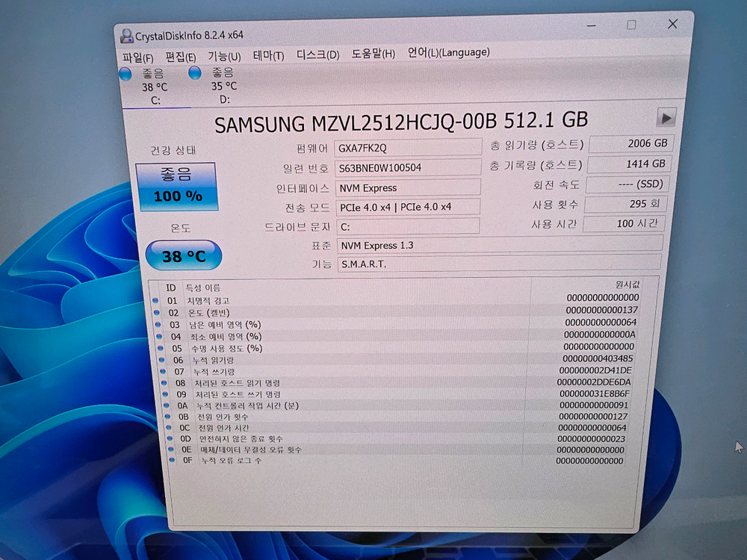Open the 테마(T) menu

point(267,52)
